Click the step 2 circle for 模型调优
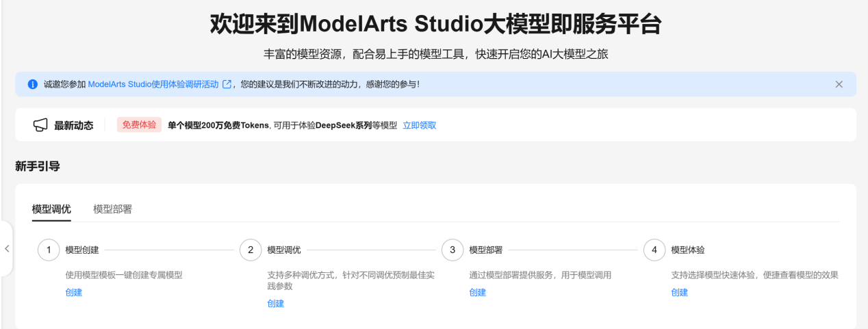The height and width of the screenshot is (329, 868). (x=251, y=250)
